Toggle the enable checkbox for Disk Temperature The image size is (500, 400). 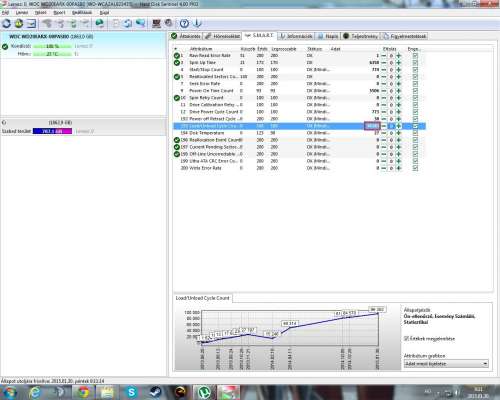(415, 133)
